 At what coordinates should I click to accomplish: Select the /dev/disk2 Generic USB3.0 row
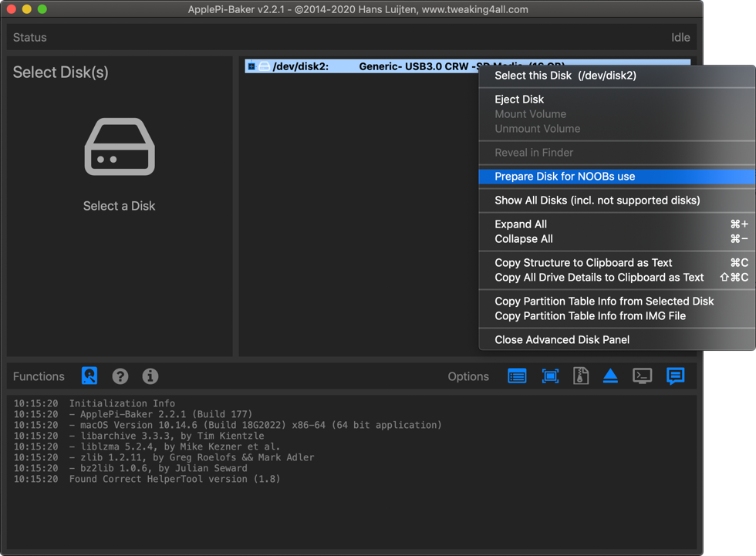(467, 66)
